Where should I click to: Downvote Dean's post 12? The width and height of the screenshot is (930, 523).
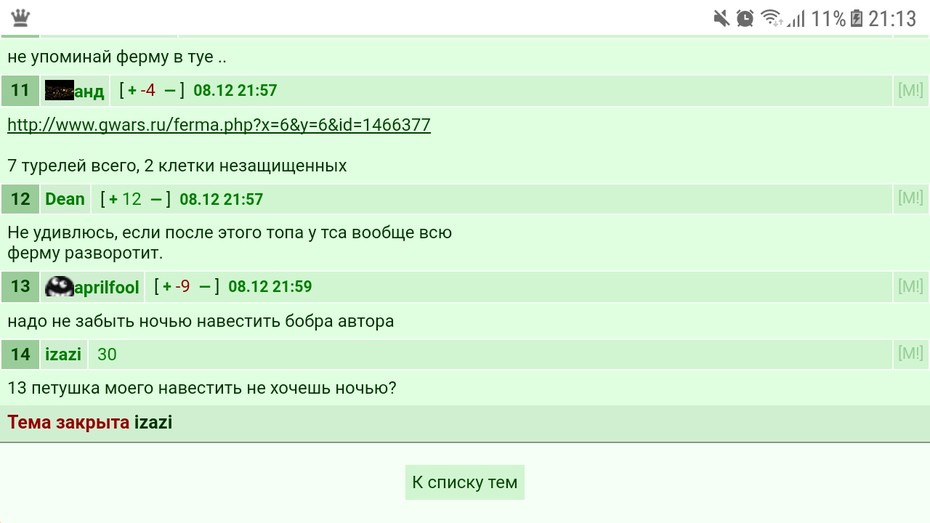(x=156, y=199)
